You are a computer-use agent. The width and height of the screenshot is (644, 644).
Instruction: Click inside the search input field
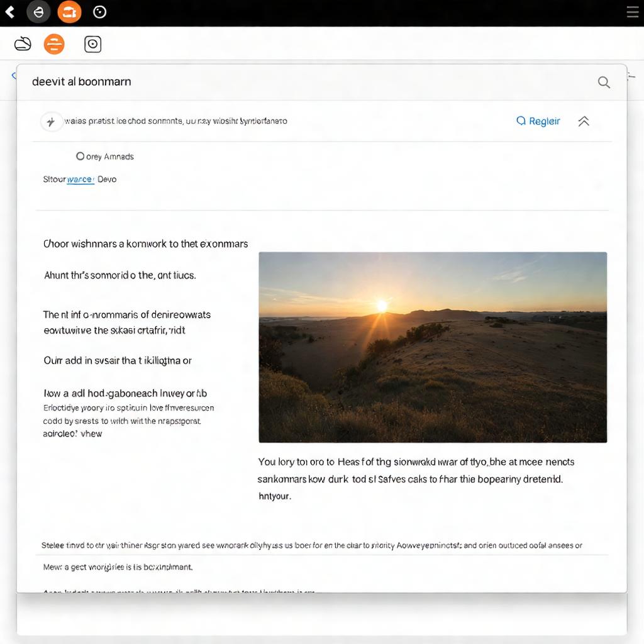[252, 82]
